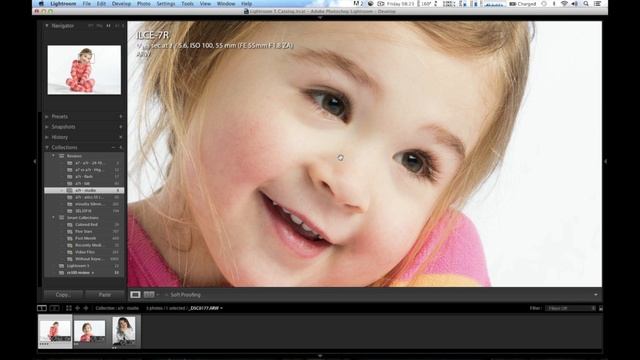Image resolution: width=640 pixels, height=360 pixels.
Task: Select second filmstrip thumbnail of child close-up
Action: pos(89,331)
